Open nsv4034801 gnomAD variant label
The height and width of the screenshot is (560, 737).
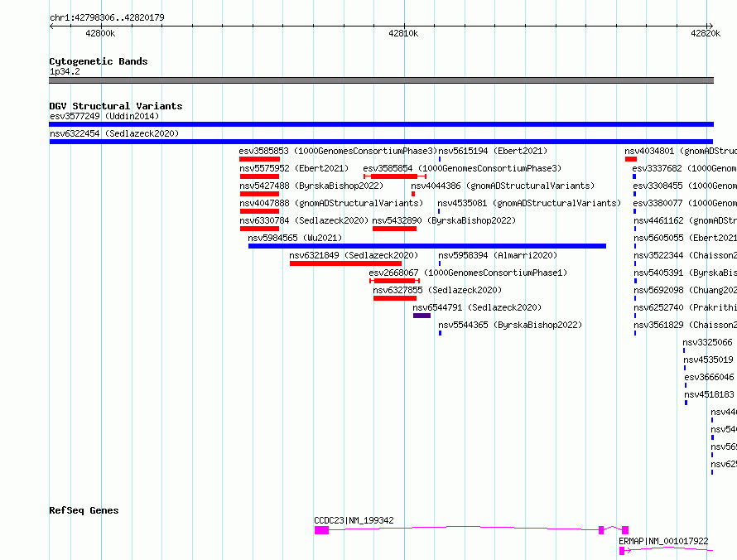click(681, 151)
